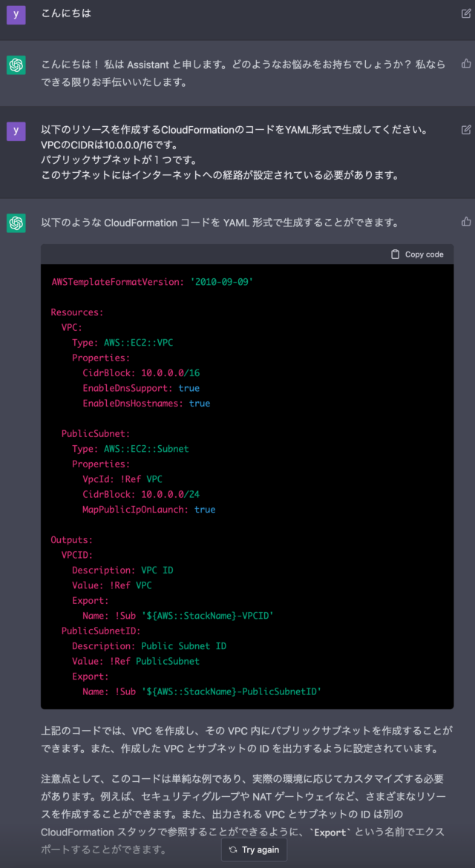Screen dimensions: 475x868
Task: Click user avatar beside こんにちは message
Action: point(16,14)
